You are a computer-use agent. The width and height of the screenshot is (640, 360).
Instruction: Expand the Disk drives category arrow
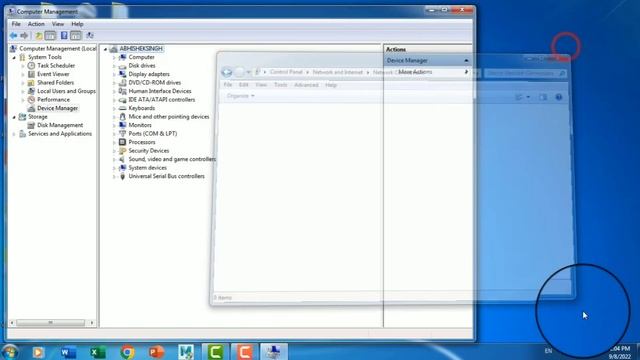114,66
